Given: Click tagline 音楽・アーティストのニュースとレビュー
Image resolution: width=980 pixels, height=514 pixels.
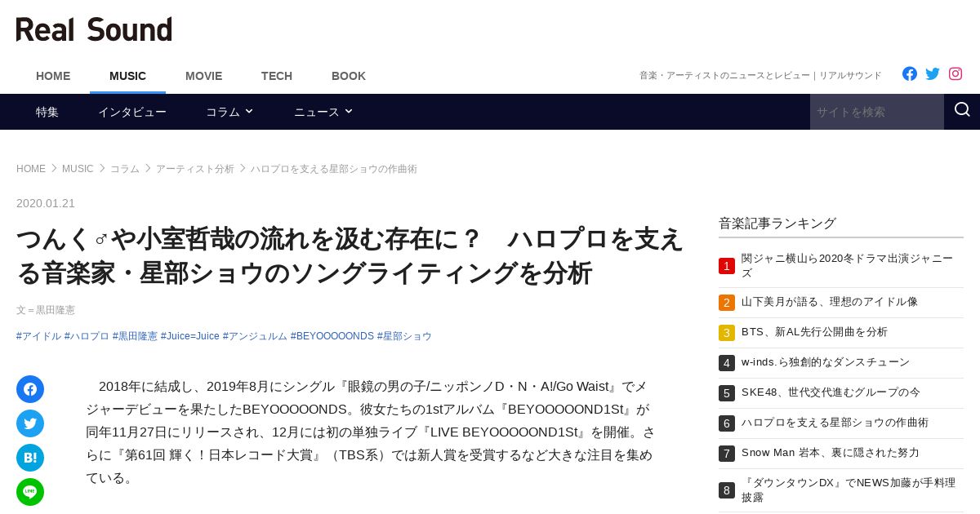Looking at the screenshot, I should pos(760,75).
